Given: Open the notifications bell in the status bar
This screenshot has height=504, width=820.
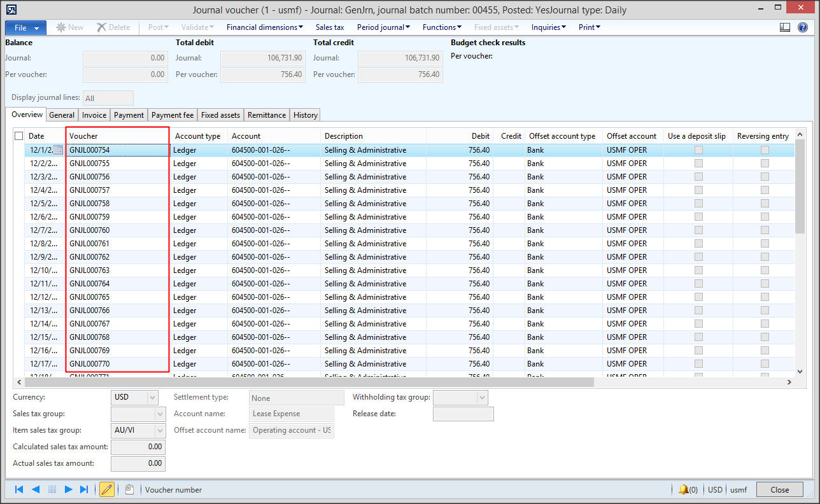Looking at the screenshot, I should coord(686,489).
